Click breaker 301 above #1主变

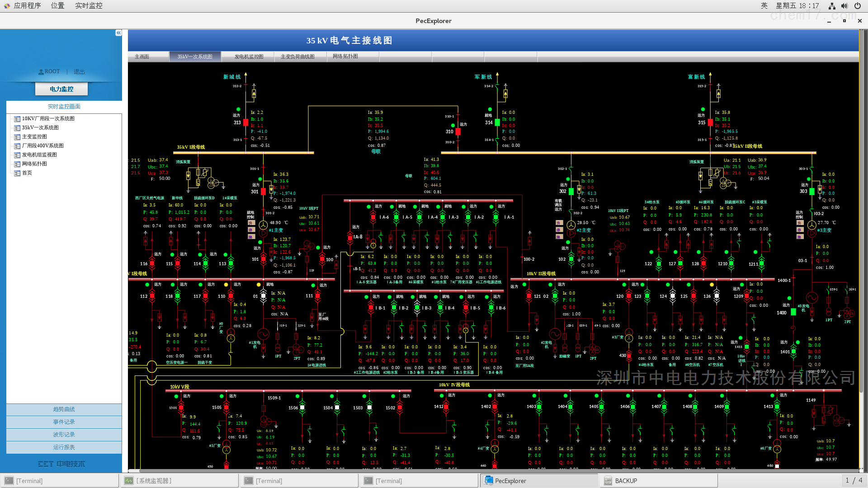pos(264,192)
